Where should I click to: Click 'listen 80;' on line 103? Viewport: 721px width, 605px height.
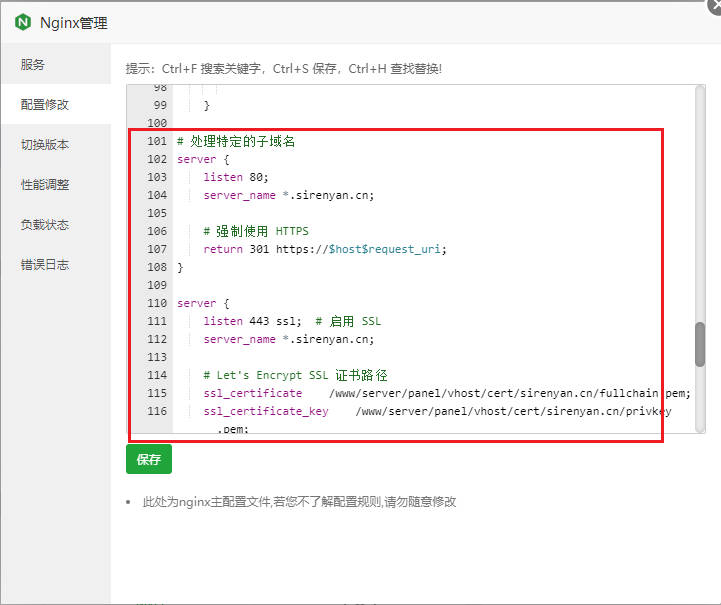[x=236, y=177]
